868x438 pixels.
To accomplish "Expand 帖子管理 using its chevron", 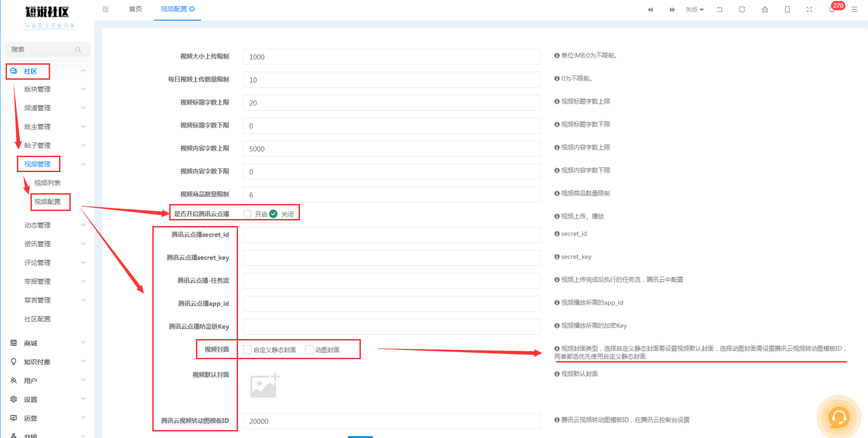I will tap(83, 145).
